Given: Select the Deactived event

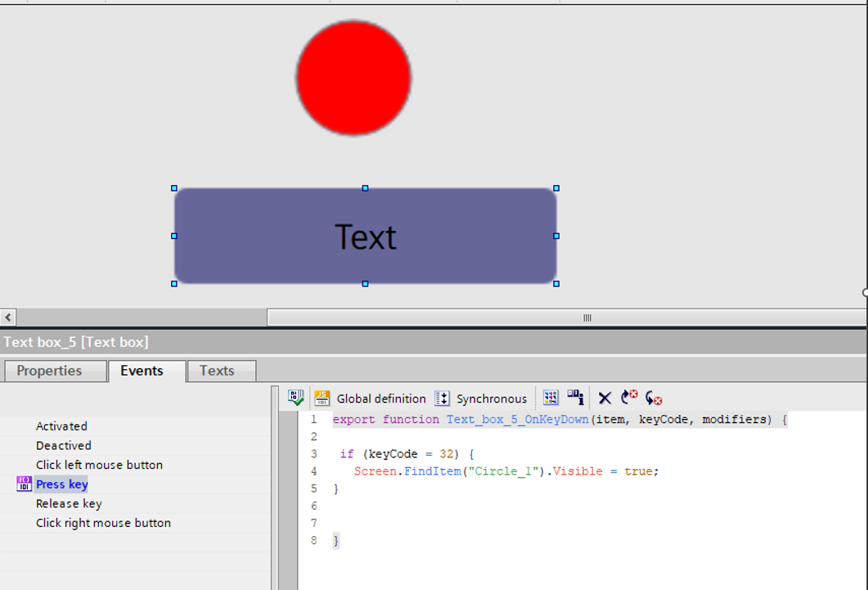Looking at the screenshot, I should (64, 446).
